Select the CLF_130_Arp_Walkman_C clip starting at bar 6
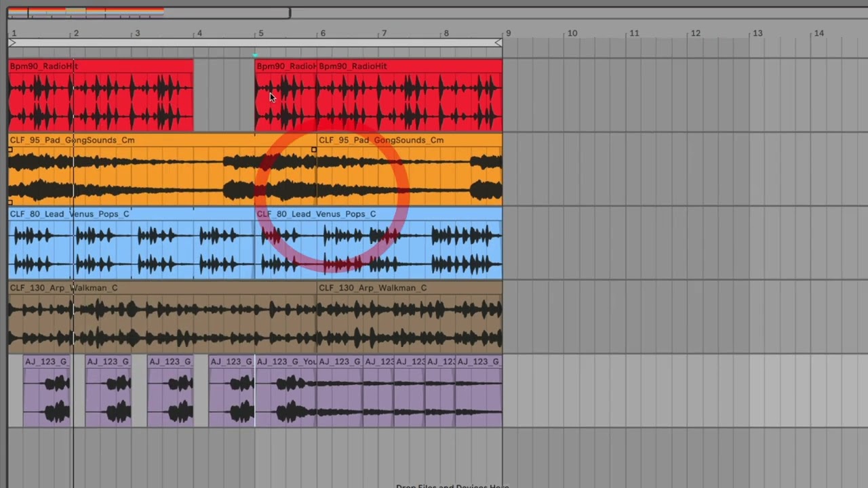The height and width of the screenshot is (488, 868). pos(410,317)
